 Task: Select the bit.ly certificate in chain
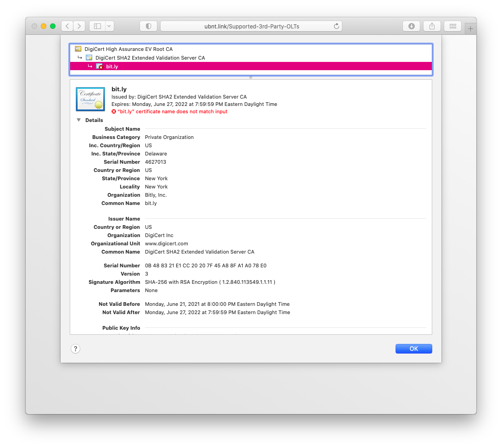(x=112, y=66)
